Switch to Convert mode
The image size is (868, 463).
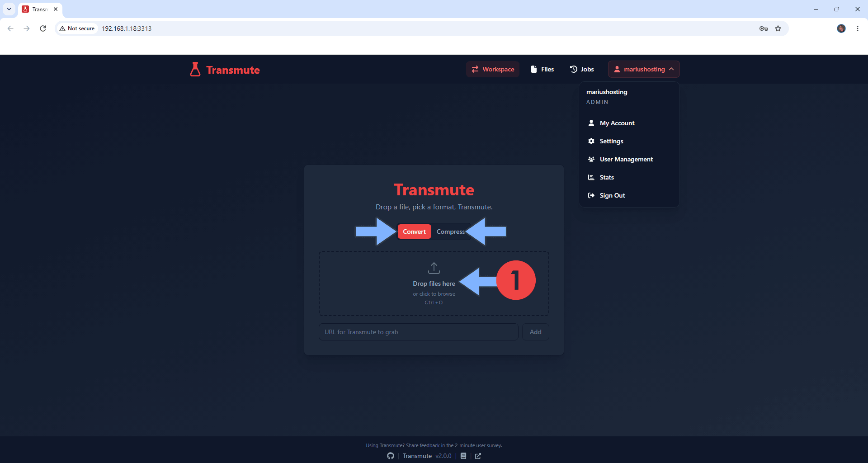point(414,231)
